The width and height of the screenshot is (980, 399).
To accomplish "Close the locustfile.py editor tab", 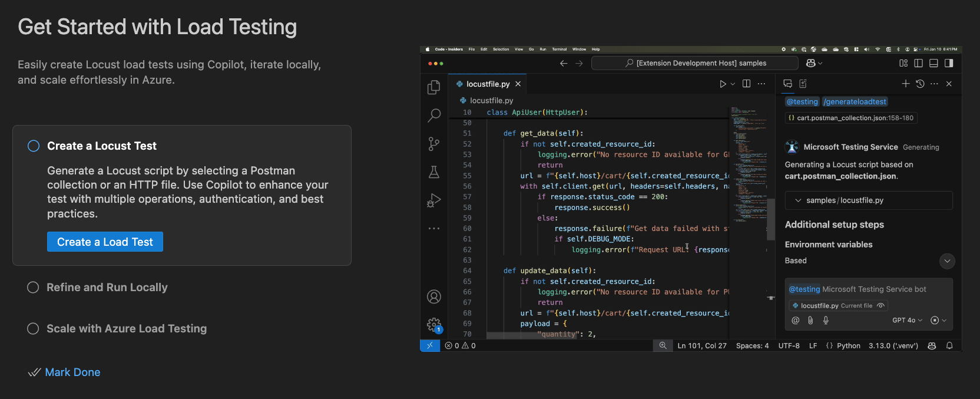I will point(518,84).
